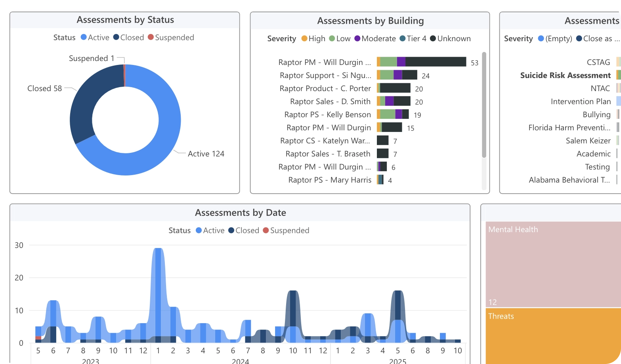Select Unknown severity legend item
621x364 pixels.
pos(450,39)
